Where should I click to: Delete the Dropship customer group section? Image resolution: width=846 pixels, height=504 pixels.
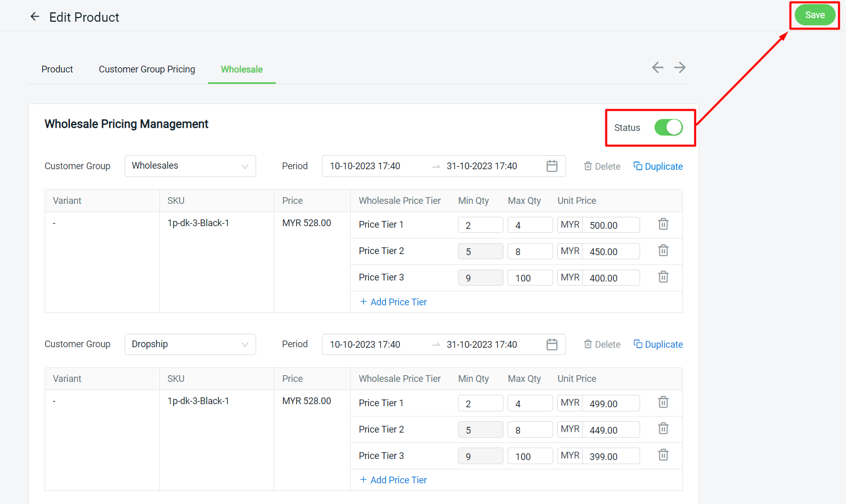click(602, 345)
